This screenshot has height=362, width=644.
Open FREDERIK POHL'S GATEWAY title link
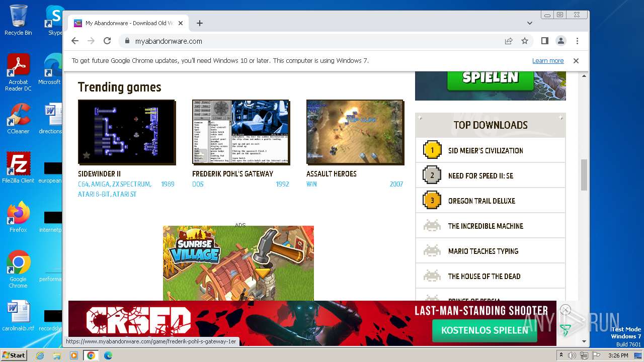click(x=232, y=174)
